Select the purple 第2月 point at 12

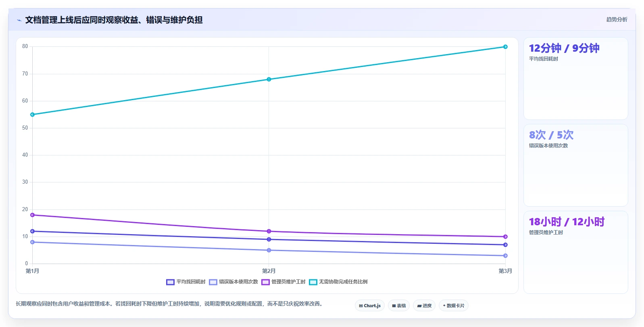tap(269, 231)
